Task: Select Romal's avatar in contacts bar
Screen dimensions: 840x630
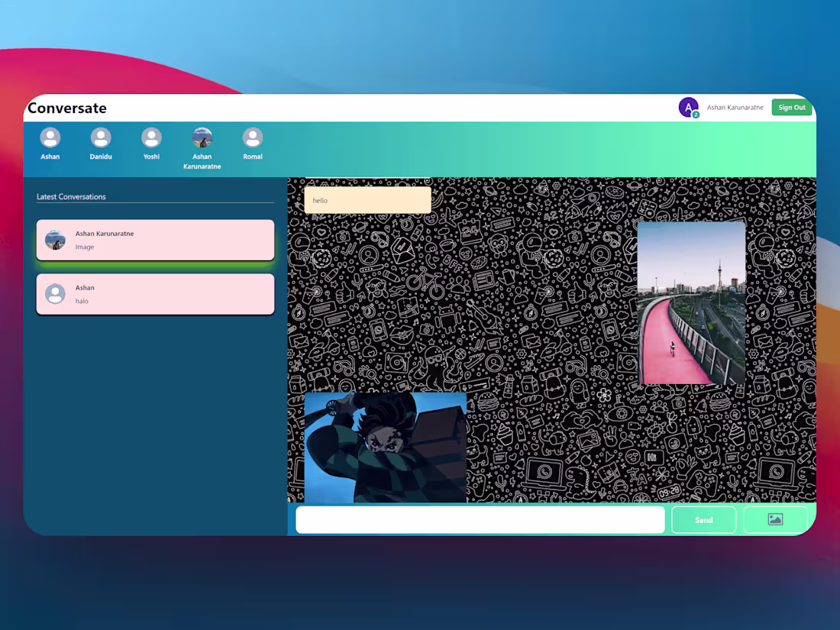Action: click(x=253, y=137)
